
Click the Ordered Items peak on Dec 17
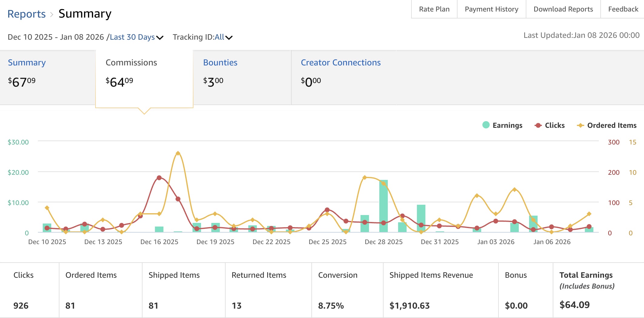pos(178,153)
